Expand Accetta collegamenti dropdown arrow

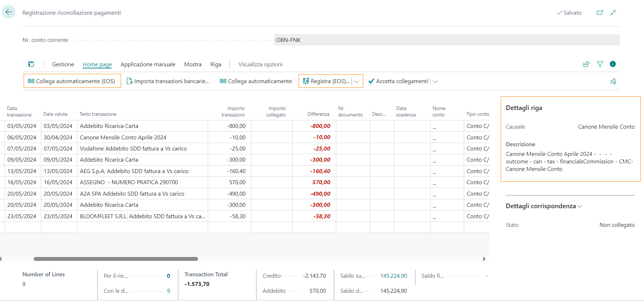pos(435,81)
